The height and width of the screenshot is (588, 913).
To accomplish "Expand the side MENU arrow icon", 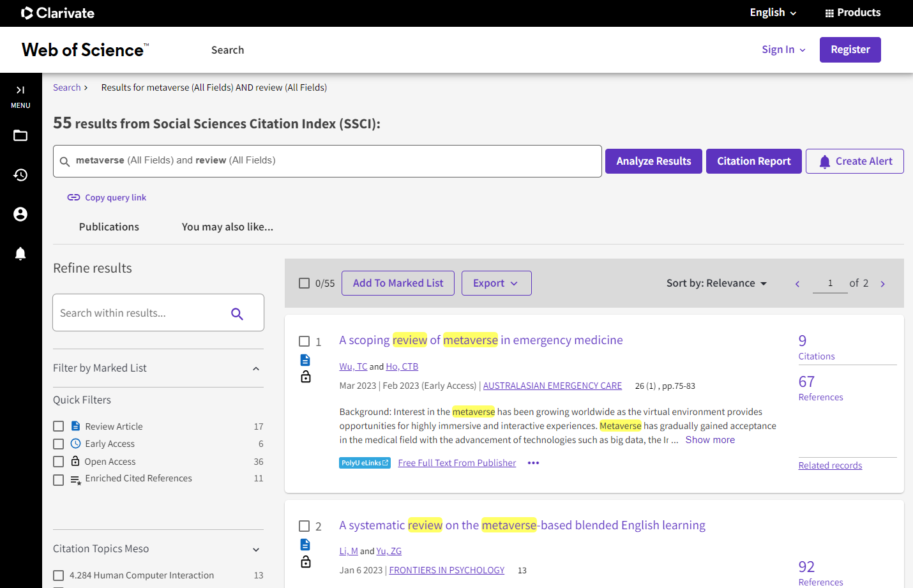I will pos(20,90).
